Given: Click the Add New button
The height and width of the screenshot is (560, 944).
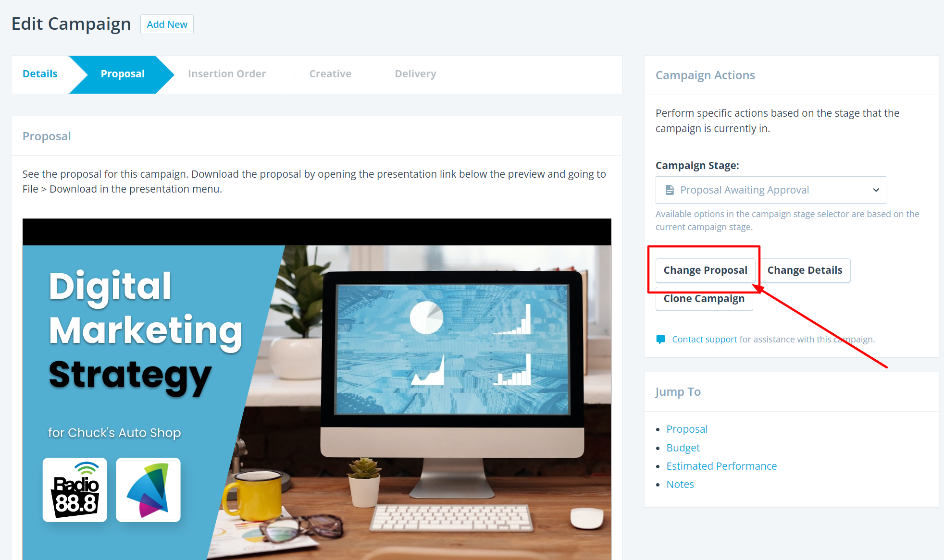Looking at the screenshot, I should 167,24.
